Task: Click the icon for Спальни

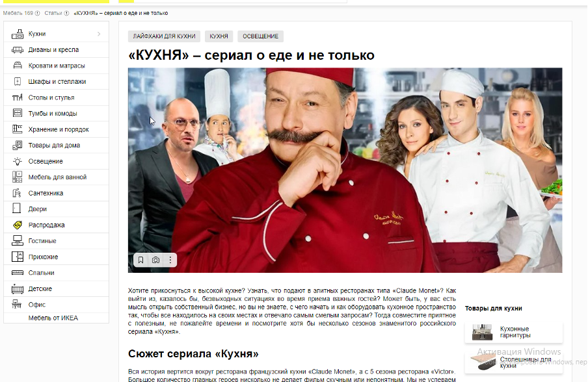Action: click(x=18, y=273)
